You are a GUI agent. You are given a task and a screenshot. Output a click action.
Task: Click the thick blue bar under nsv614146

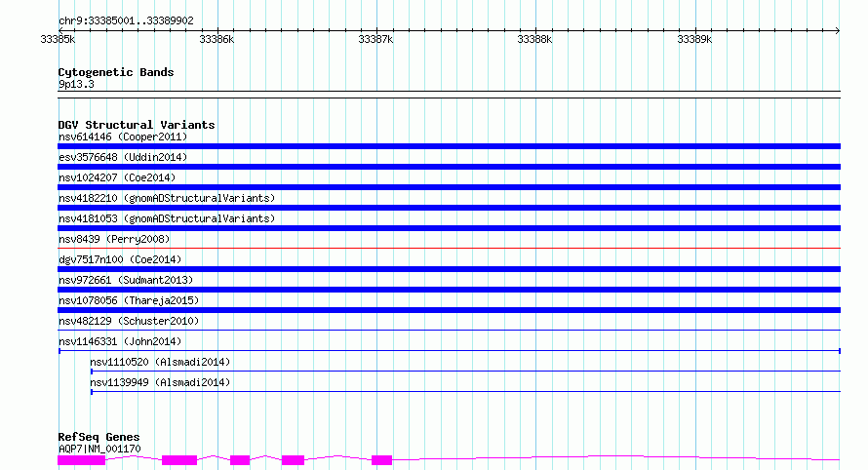coord(449,146)
